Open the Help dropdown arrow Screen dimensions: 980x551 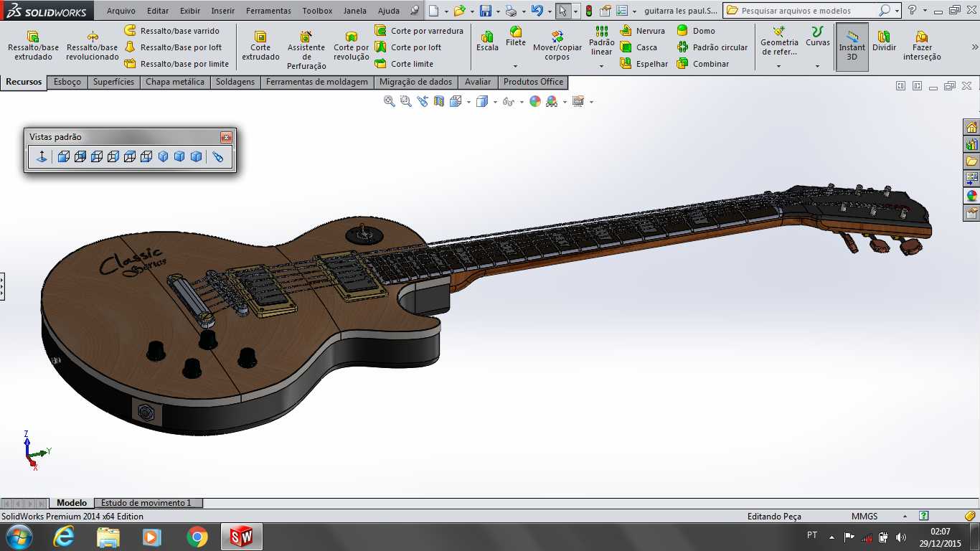[x=925, y=11]
